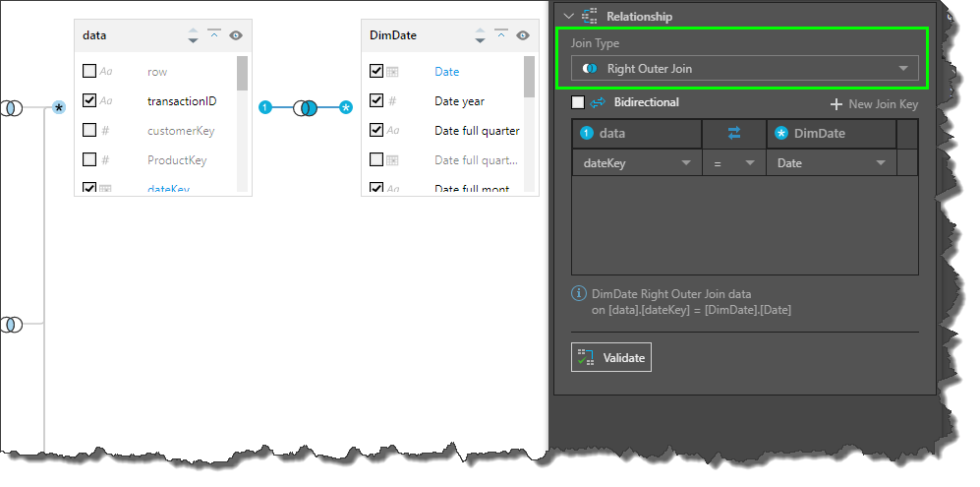Collapse the data table card
Image resolution: width=980 pixels, height=487 pixels.
tap(214, 34)
